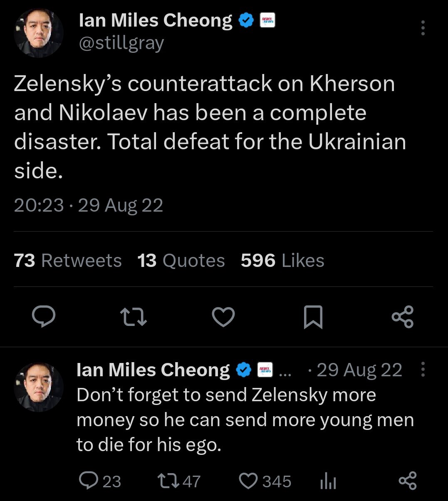Share the reply tweet
This screenshot has width=448, height=501.
(407, 481)
